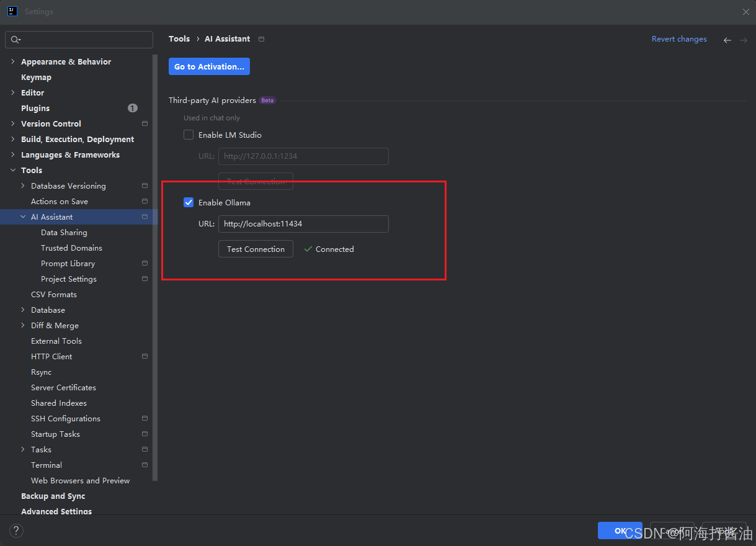
Task: Click the IntelliJ logo icon in title bar
Action: [x=12, y=11]
